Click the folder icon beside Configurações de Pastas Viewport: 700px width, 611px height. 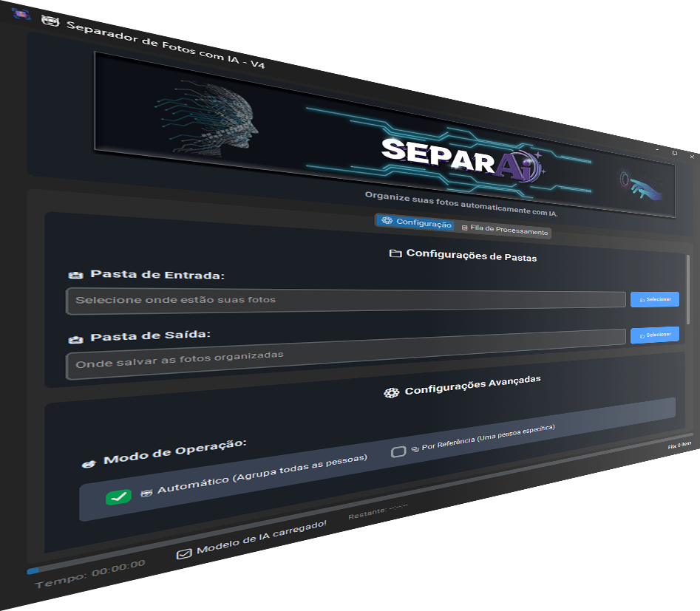(x=395, y=253)
